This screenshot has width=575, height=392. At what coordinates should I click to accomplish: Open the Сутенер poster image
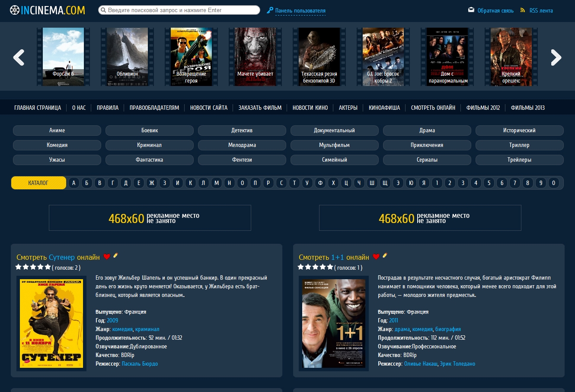pyautogui.click(x=51, y=323)
